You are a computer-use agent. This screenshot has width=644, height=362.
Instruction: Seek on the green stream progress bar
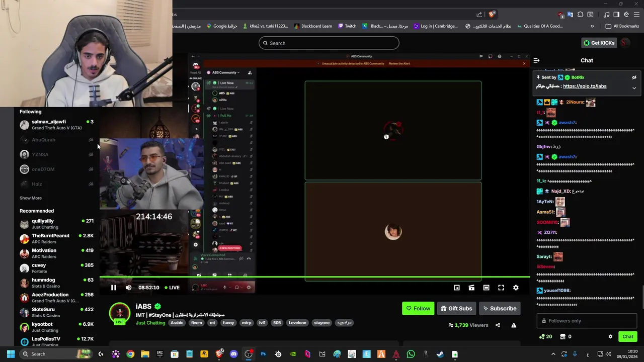(x=314, y=277)
